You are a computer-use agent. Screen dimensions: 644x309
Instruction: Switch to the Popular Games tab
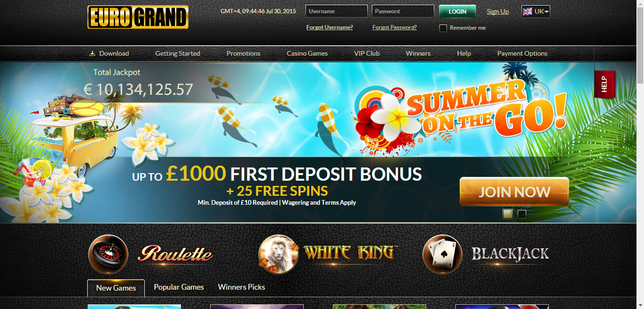[179, 287]
